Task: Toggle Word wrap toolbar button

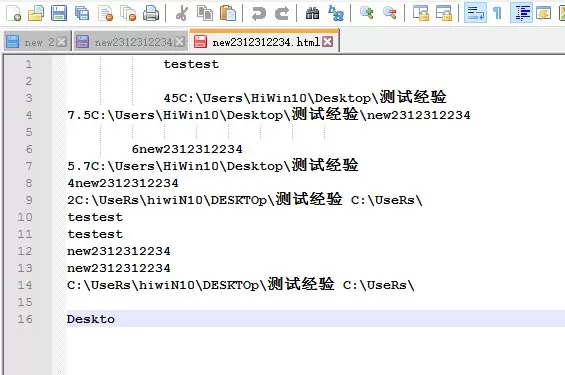Action: click(475, 13)
